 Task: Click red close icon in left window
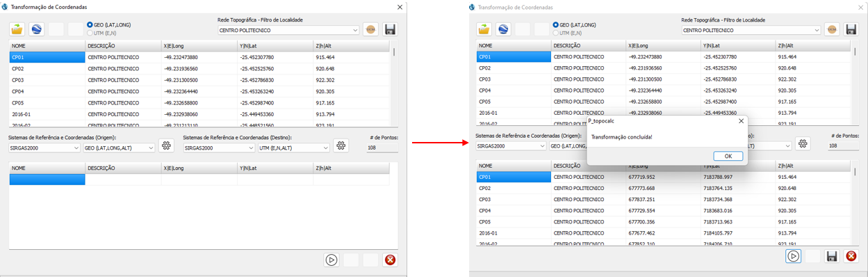click(x=391, y=260)
